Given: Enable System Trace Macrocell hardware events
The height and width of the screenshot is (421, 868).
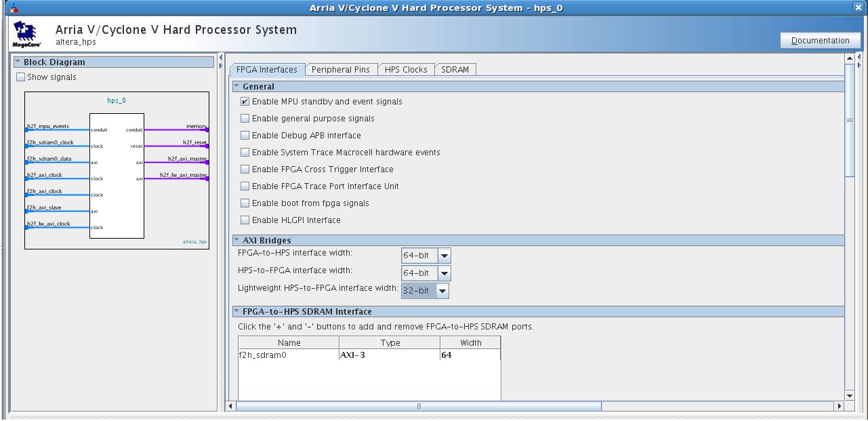Looking at the screenshot, I should coord(245,153).
